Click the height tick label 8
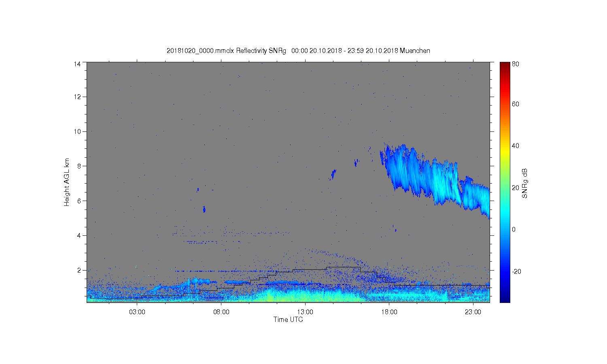Screen dimensions: 607x364 pyautogui.click(x=79, y=166)
